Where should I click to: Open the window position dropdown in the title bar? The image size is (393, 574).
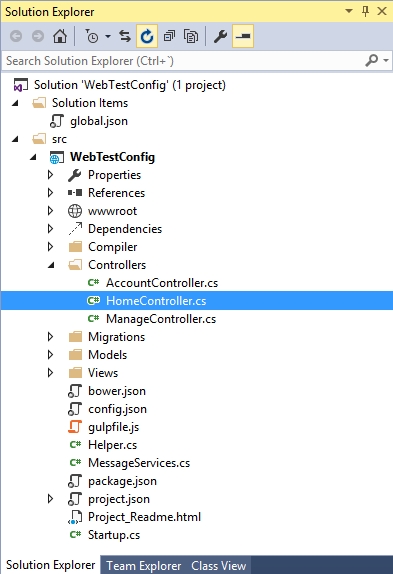pos(349,11)
